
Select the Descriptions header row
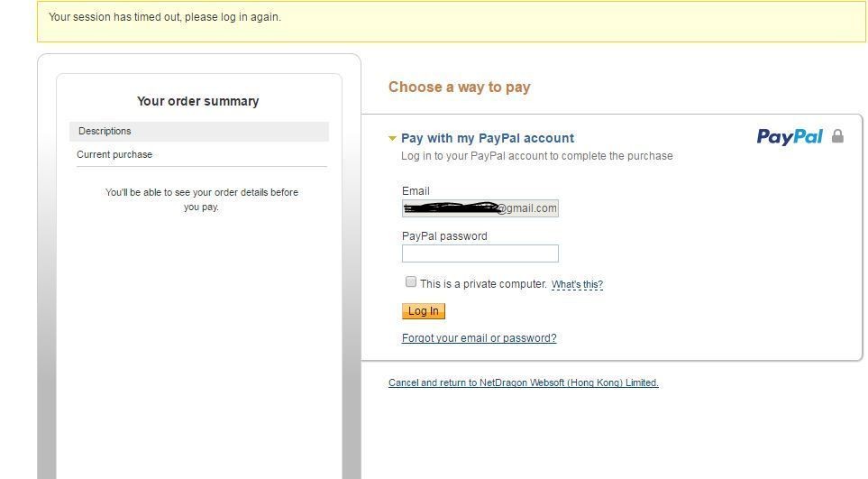(x=198, y=132)
